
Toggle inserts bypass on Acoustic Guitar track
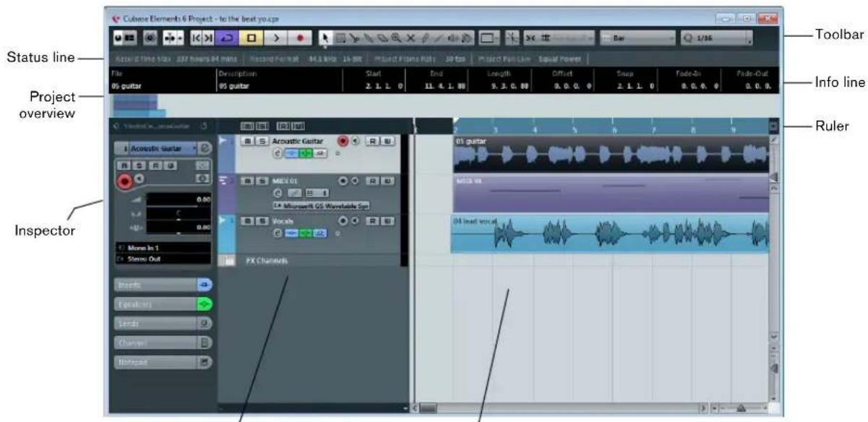pos(290,153)
